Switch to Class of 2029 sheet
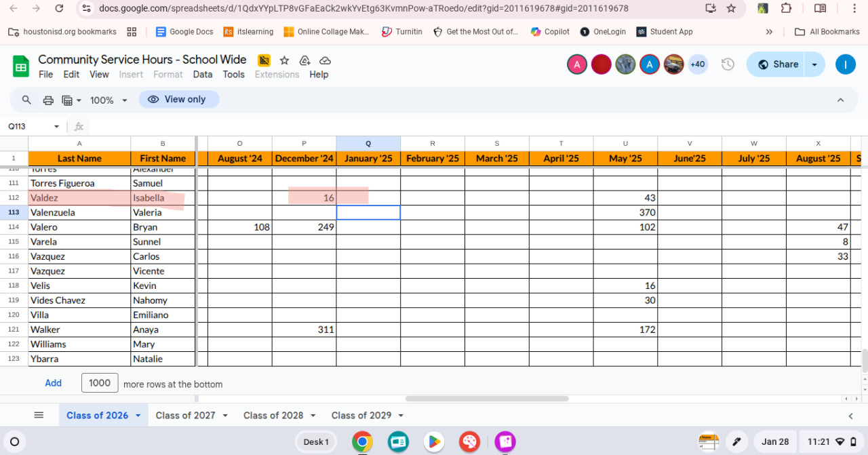The height and width of the screenshot is (455, 868). pos(361,415)
